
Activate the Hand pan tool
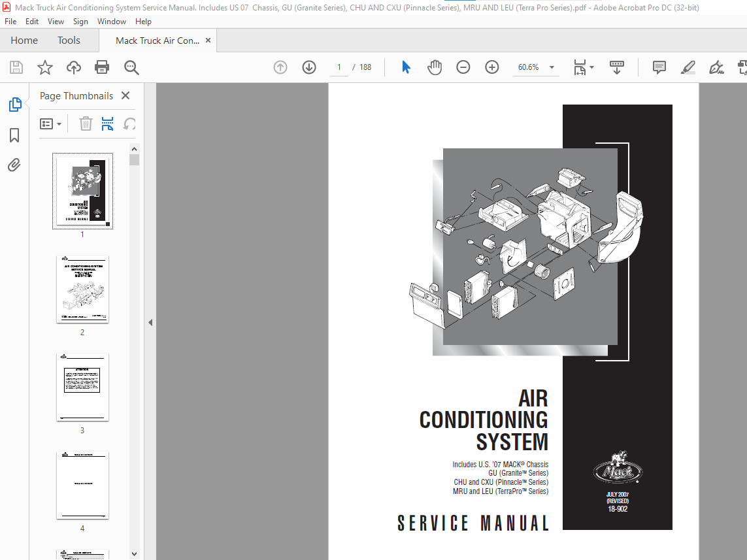coord(435,67)
